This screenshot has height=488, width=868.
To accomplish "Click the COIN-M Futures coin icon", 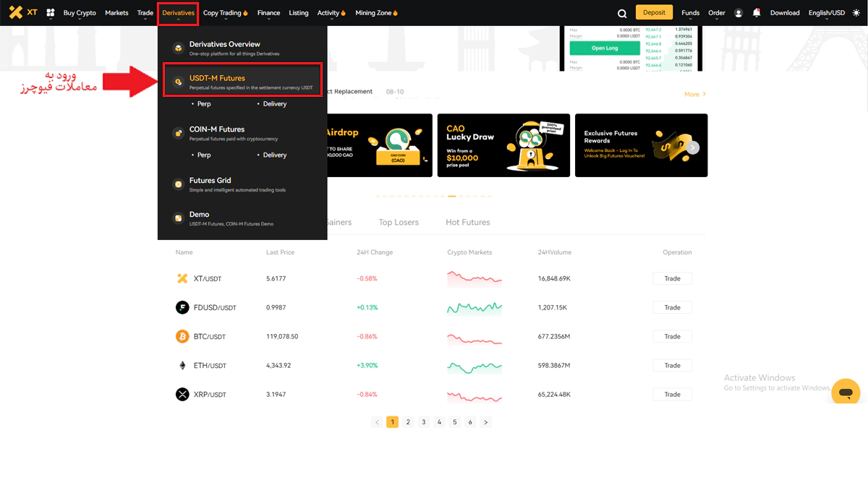I will (x=178, y=133).
